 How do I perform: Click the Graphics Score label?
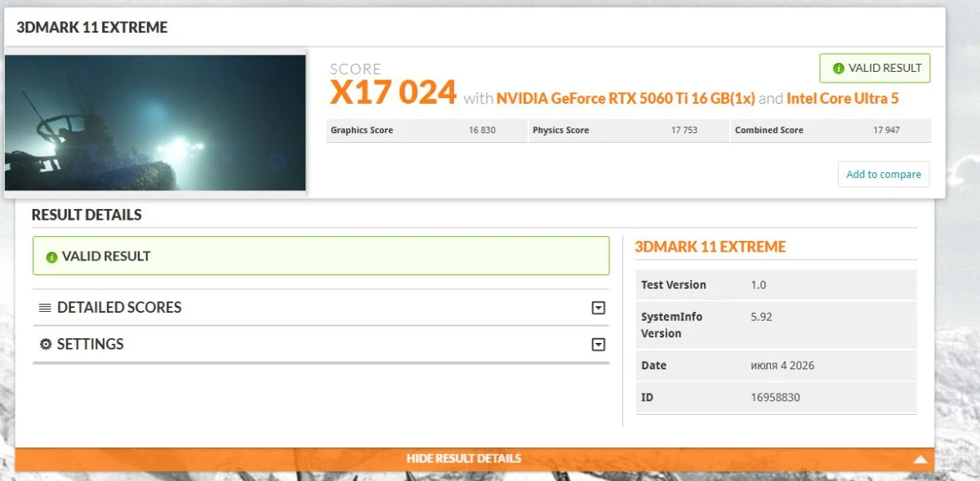coord(362,131)
